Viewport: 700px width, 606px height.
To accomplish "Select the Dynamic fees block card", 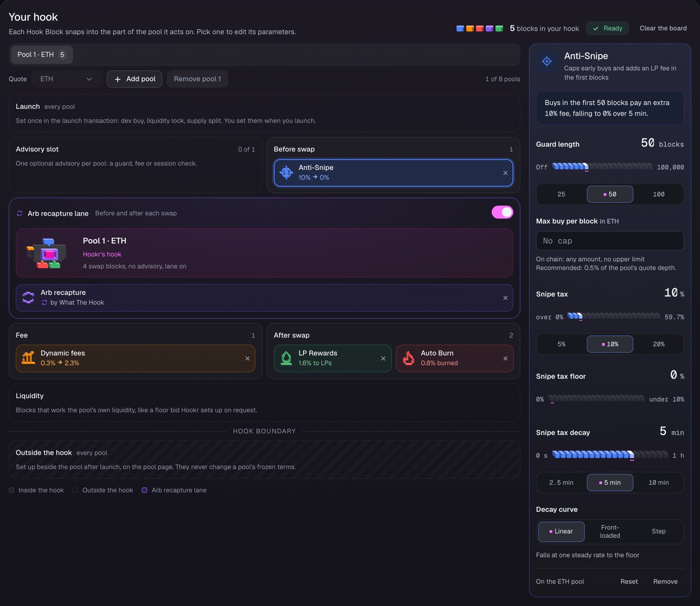I will tap(135, 358).
